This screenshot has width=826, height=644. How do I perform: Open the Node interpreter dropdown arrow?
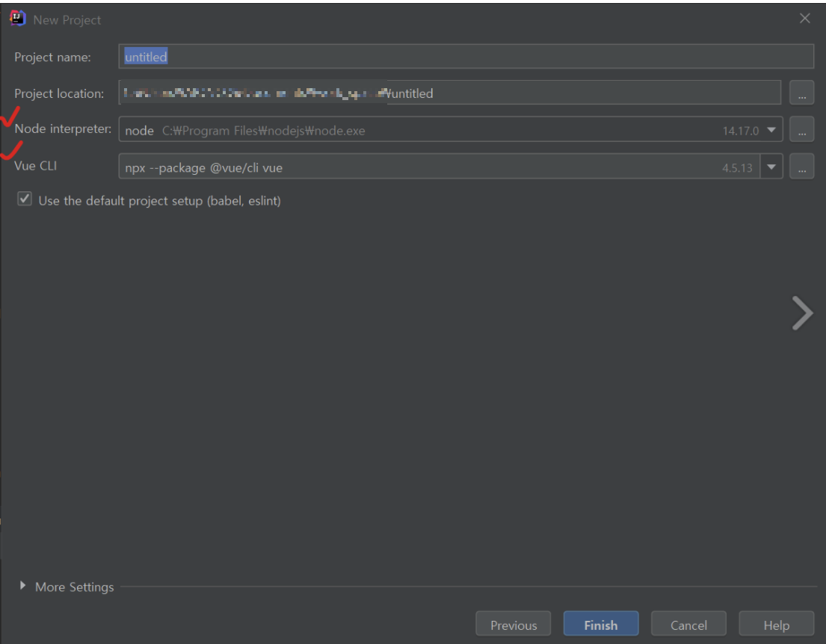(771, 130)
